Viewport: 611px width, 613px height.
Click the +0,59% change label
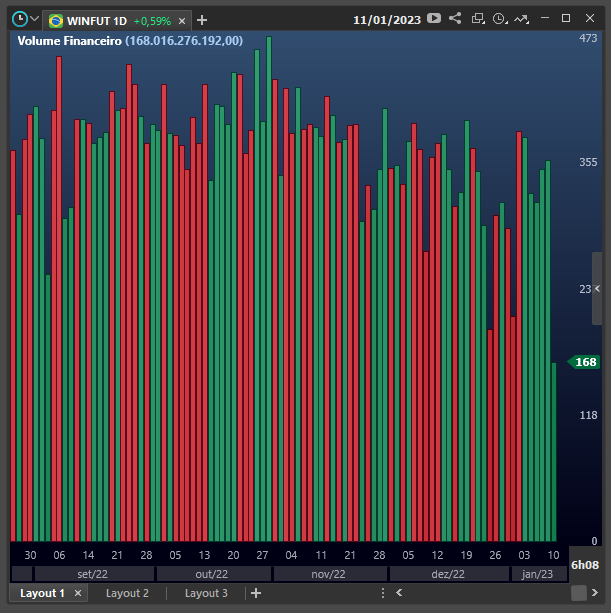(x=152, y=21)
